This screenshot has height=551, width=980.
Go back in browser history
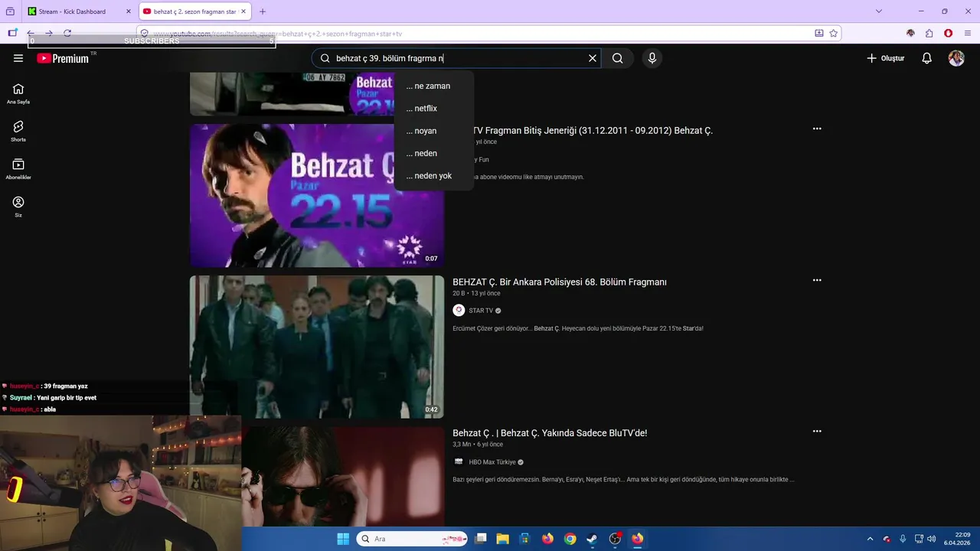click(31, 33)
